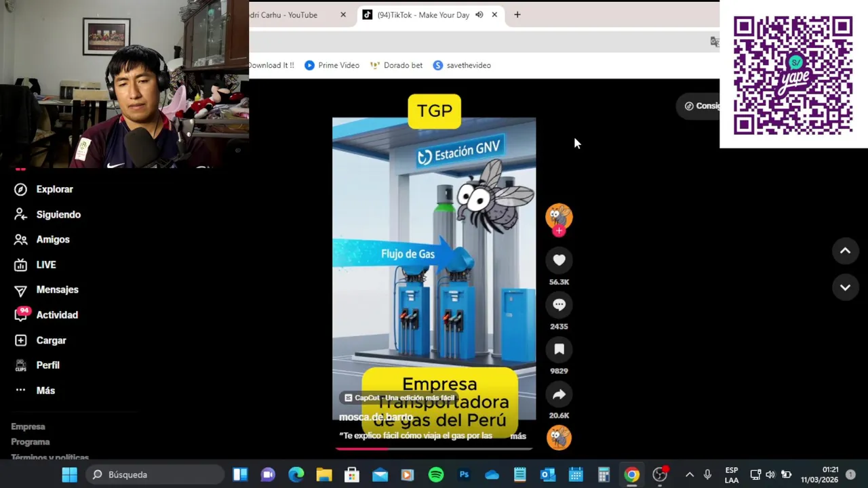Show hidden system tray icons

tap(690, 474)
